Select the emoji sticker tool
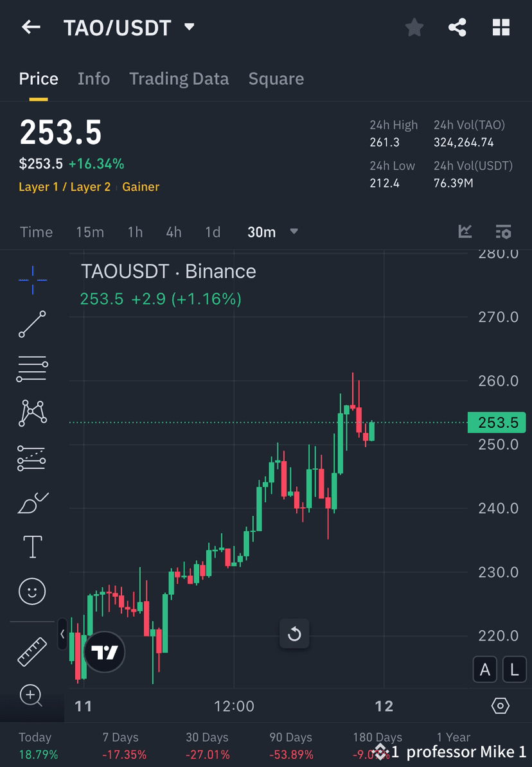The height and width of the screenshot is (767, 532). click(x=31, y=591)
